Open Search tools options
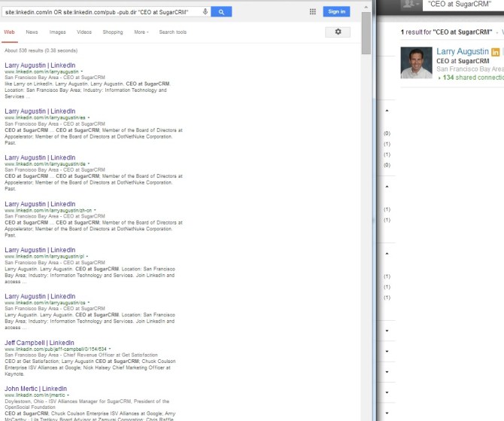This screenshot has width=504, height=421. pos(172,32)
